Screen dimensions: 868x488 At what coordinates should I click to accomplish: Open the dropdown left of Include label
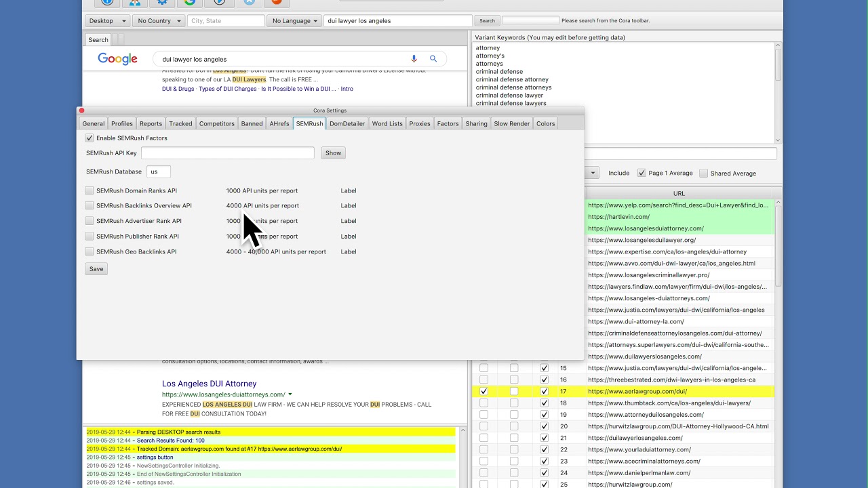[592, 174]
